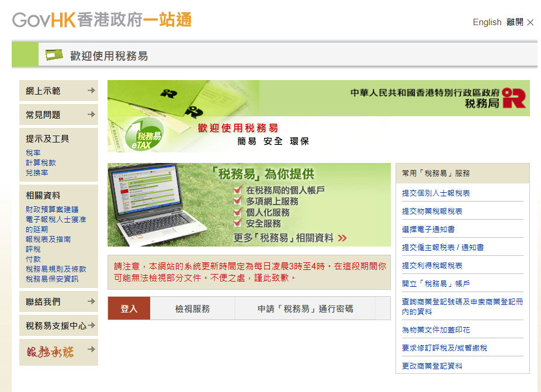Click the 稅務局 IR red logo
Screen dimensions: 541x392
[514, 98]
